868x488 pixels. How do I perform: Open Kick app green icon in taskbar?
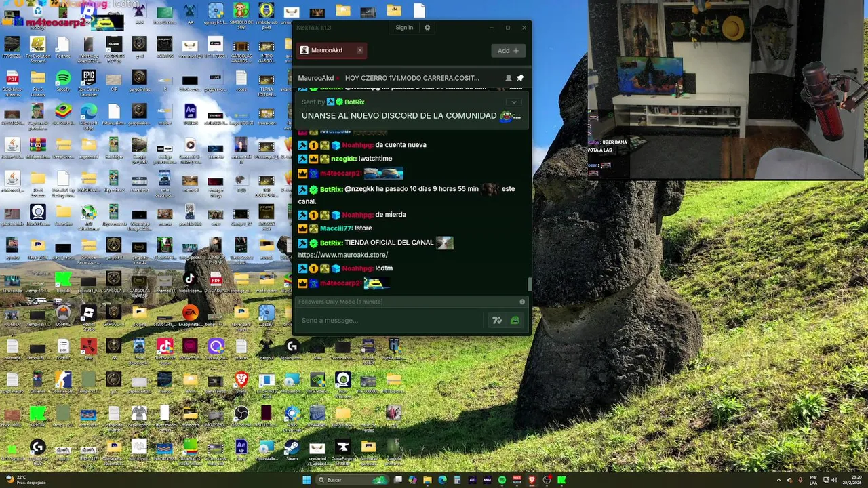pyautogui.click(x=561, y=480)
